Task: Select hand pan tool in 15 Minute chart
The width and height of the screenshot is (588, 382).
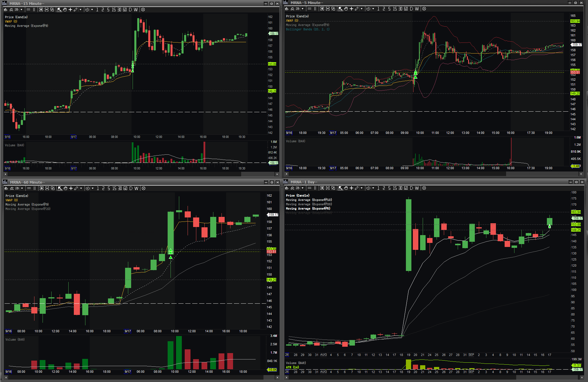Action: (x=65, y=10)
